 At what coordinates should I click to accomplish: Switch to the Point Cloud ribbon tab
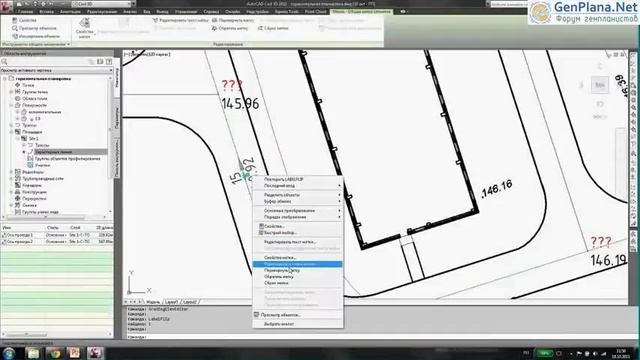(316, 11)
